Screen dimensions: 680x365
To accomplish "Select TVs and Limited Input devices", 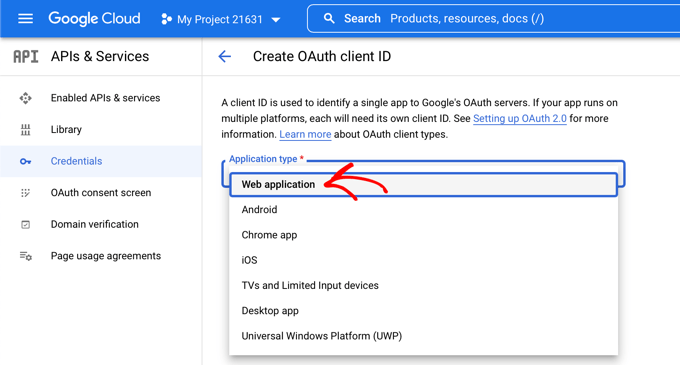I will [x=423, y=286].
